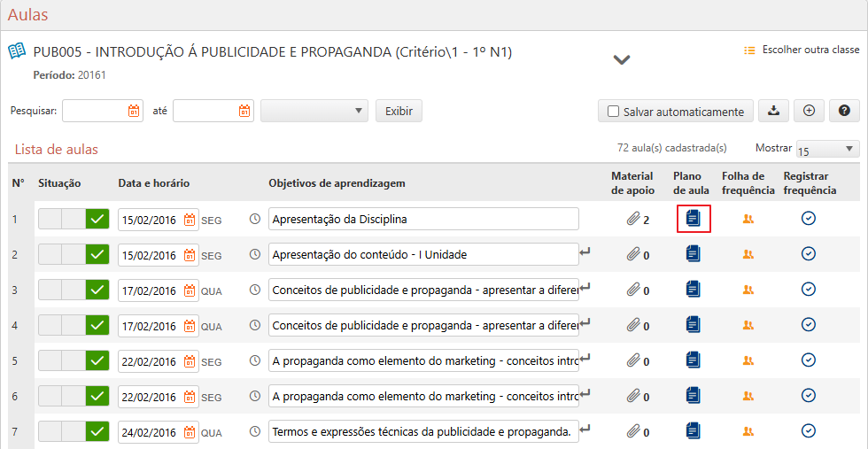Open lesson plan for aula 2
The height and width of the screenshot is (449, 868).
click(x=694, y=253)
